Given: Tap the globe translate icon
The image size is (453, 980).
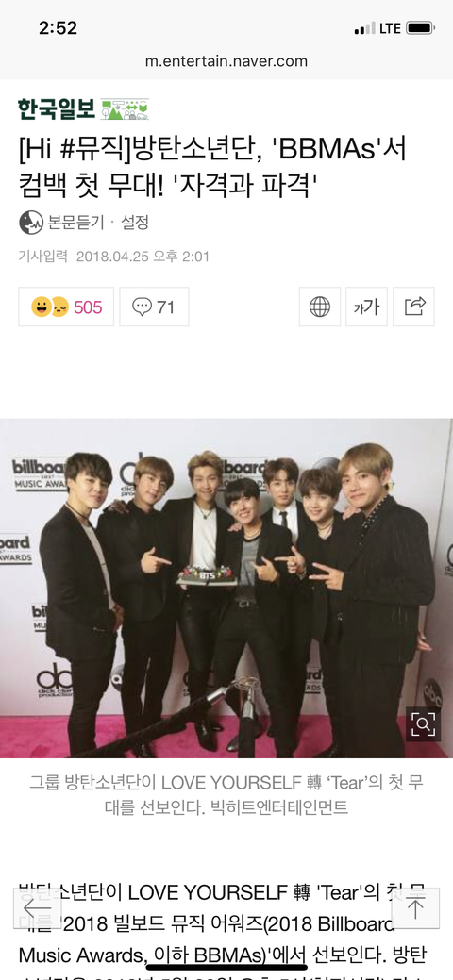Looking at the screenshot, I should pyautogui.click(x=320, y=307).
